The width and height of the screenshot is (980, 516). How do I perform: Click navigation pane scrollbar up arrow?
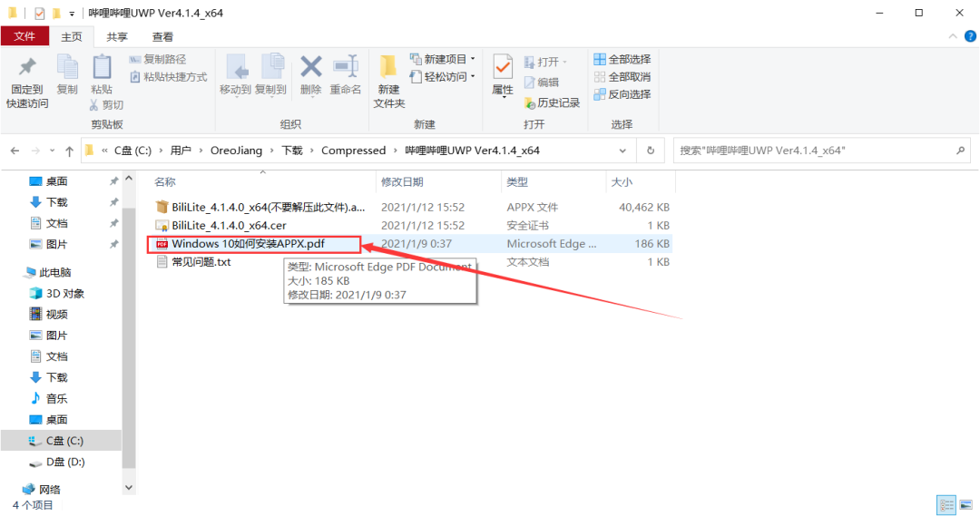129,179
